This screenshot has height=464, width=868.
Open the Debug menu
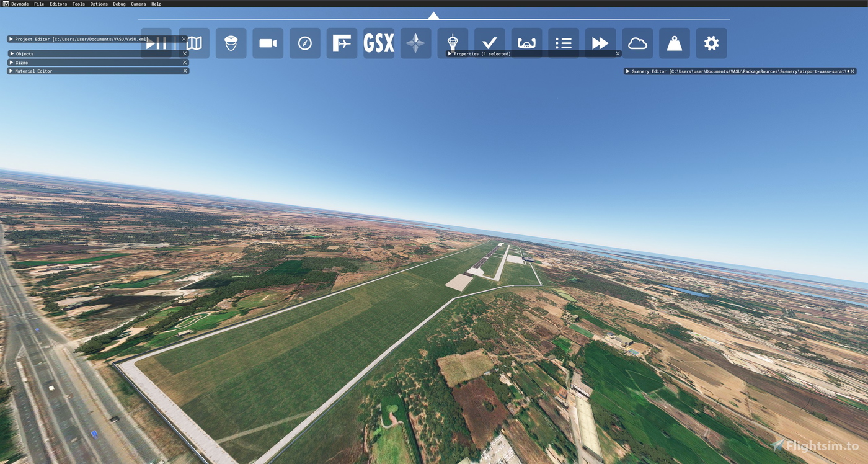pos(118,4)
